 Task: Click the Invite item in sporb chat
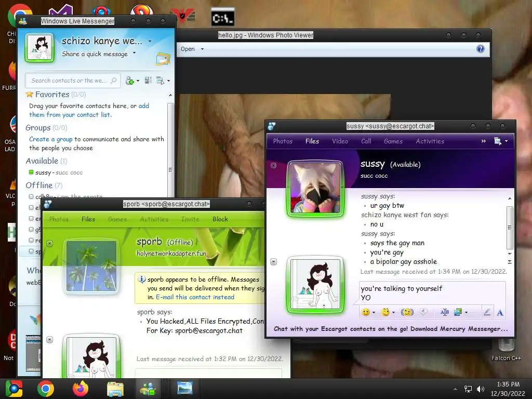point(190,219)
